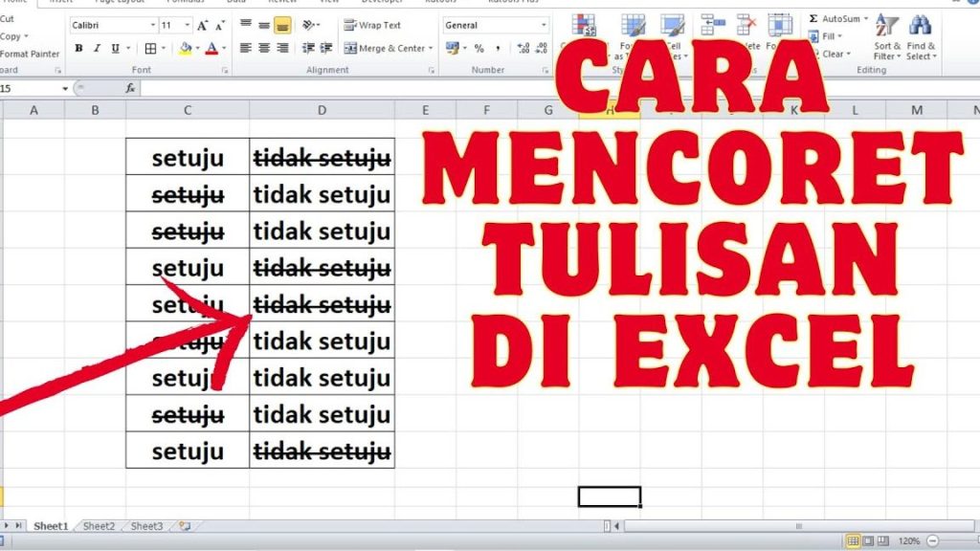Expand the Borders dropdown arrow
This screenshot has height=551, width=980.
click(x=164, y=48)
